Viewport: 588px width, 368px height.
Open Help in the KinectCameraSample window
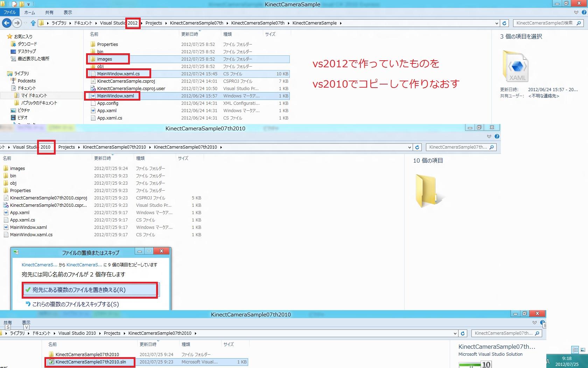click(x=584, y=12)
